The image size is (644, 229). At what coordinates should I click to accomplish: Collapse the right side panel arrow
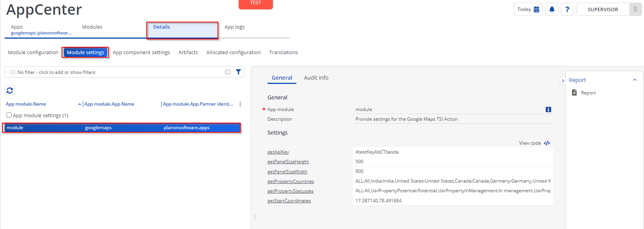pos(563,81)
